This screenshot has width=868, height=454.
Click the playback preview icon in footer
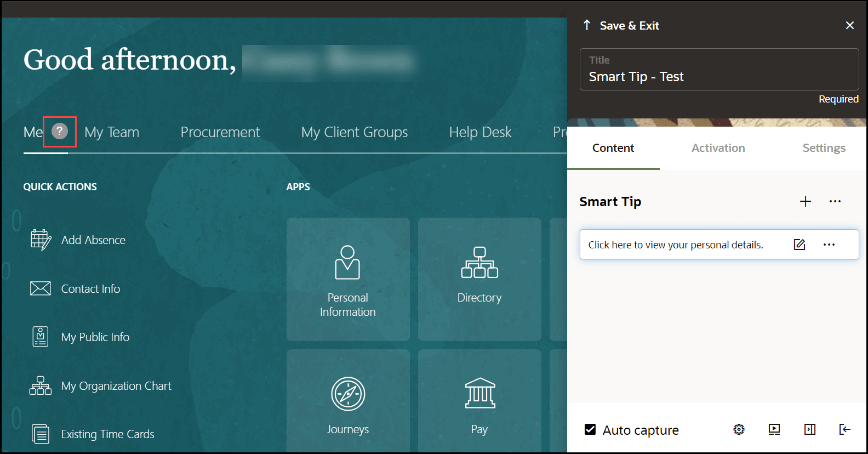[774, 429]
